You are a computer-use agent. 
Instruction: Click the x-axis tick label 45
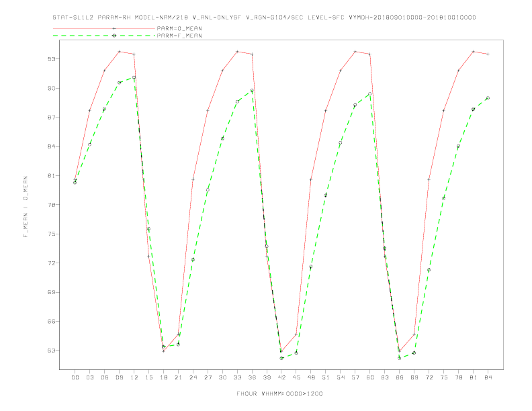pos(296,377)
